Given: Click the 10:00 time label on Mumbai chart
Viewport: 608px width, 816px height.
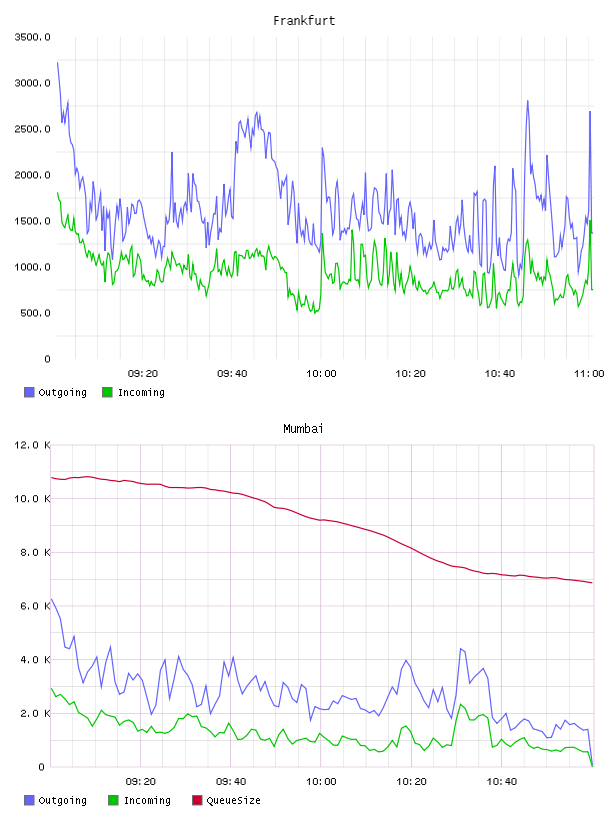Looking at the screenshot, I should [x=321, y=782].
